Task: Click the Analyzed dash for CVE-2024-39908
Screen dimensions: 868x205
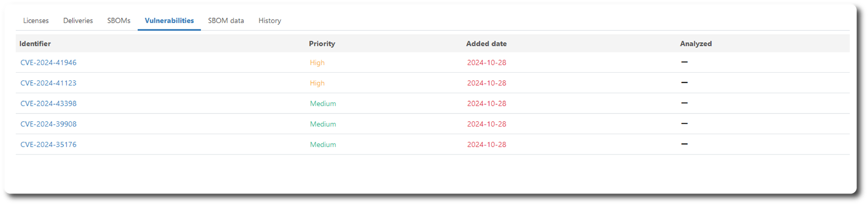Action: [x=684, y=124]
